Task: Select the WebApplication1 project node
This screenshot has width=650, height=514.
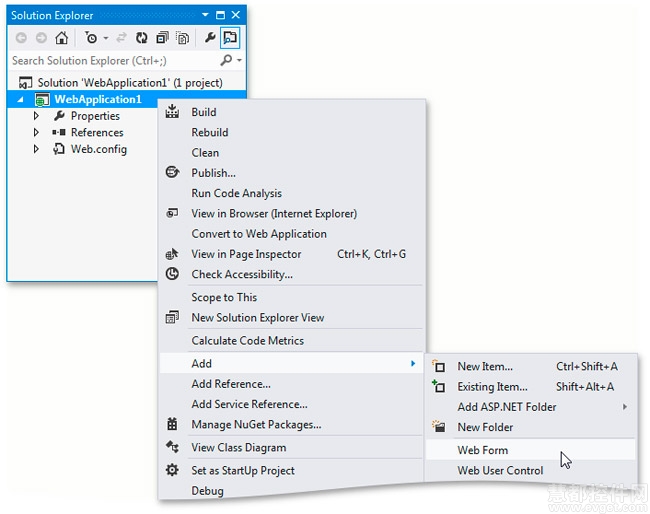Action: click(98, 99)
